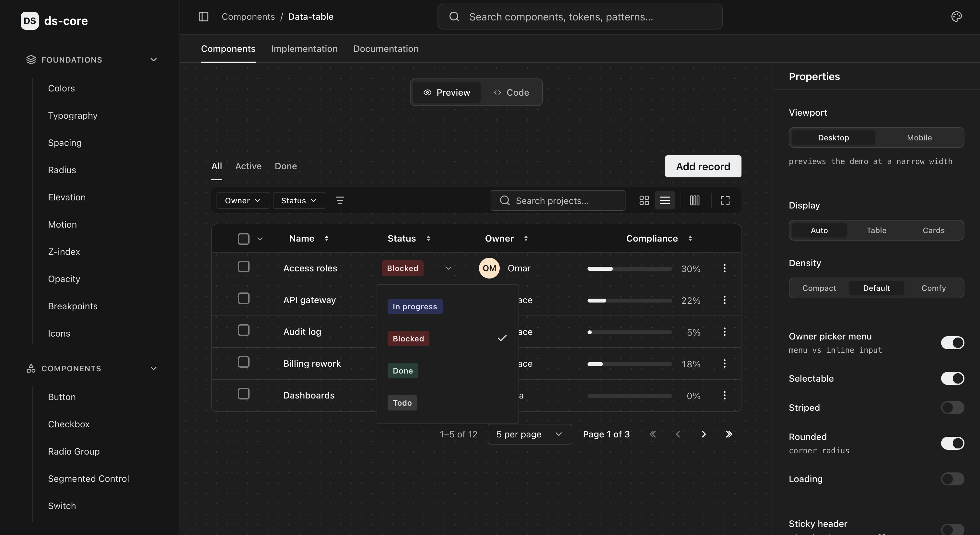Focus the Search projects field

tap(558, 200)
